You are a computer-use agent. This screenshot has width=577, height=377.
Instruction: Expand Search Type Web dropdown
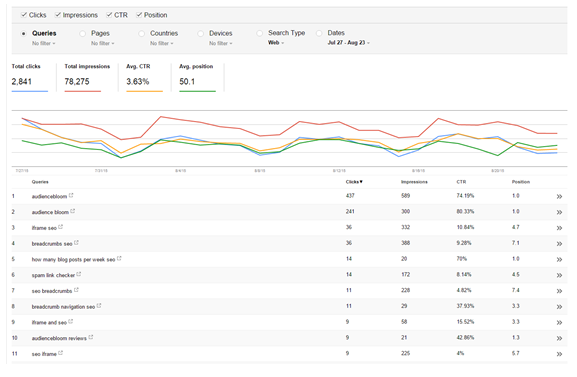tap(276, 43)
